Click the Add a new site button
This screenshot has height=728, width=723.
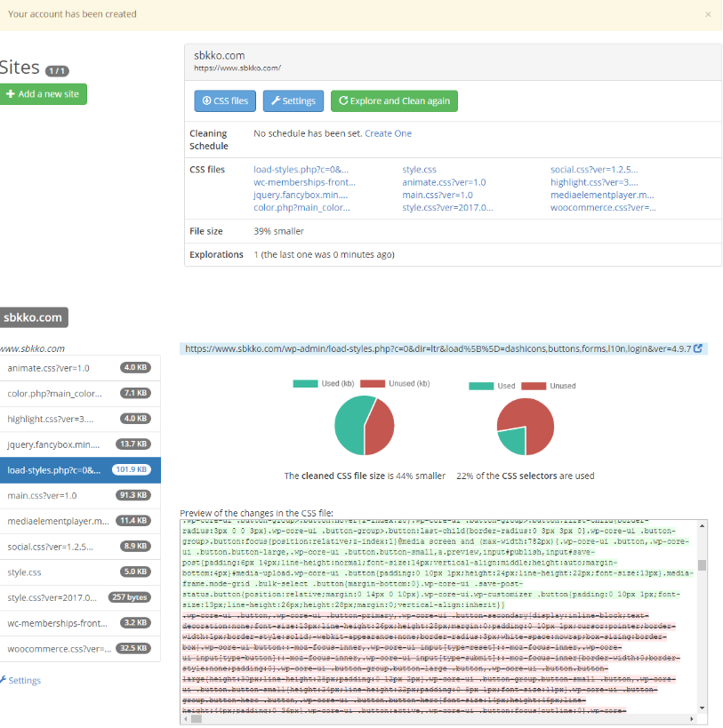[x=44, y=94]
